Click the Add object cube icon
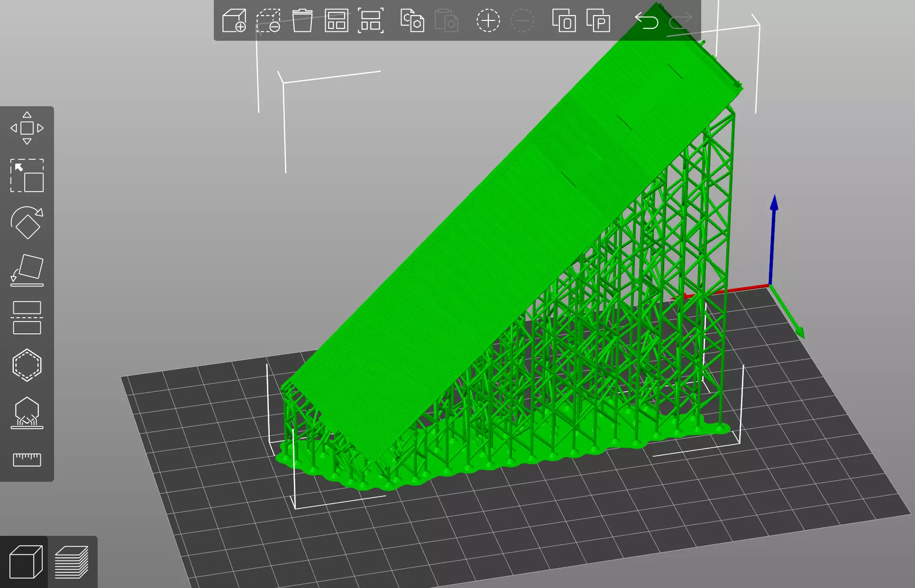The image size is (915, 588). click(234, 21)
